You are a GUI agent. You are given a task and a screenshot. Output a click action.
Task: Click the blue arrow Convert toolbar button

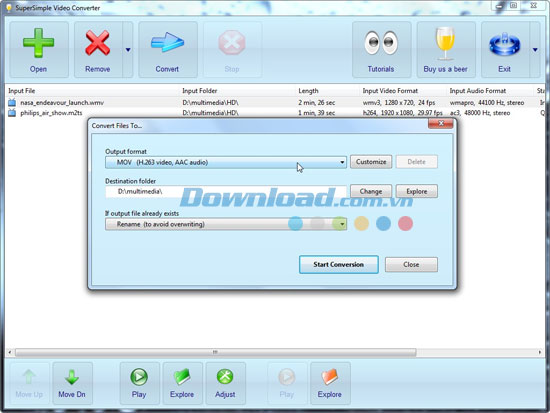click(168, 49)
